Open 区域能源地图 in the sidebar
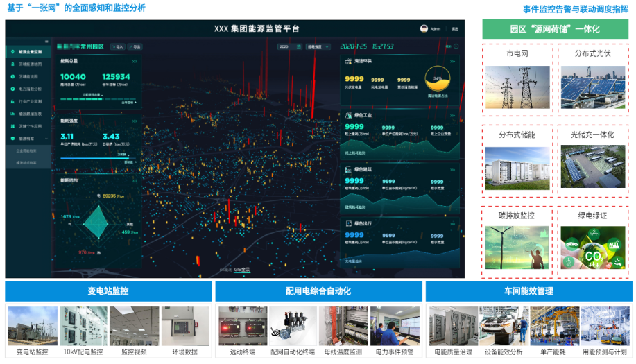This screenshot has height=364, width=636. coord(28,64)
